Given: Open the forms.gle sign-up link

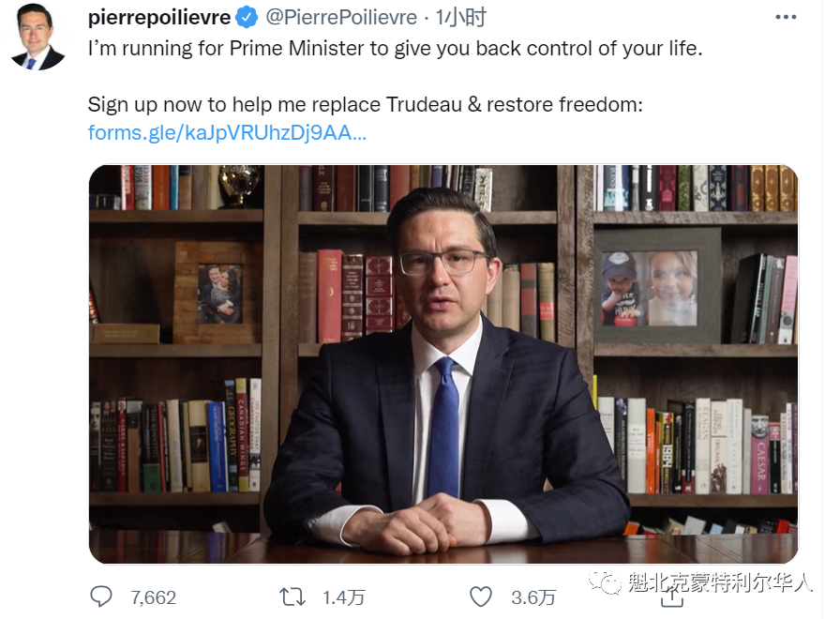Looking at the screenshot, I should click(227, 132).
